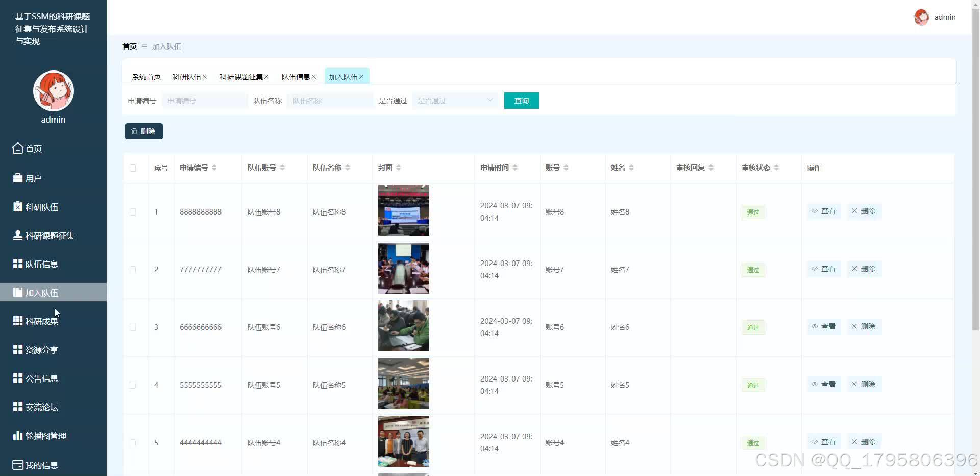This screenshot has height=476, width=980.
Task: Sort by 审核回复 using its sort arrows
Action: coord(711,168)
